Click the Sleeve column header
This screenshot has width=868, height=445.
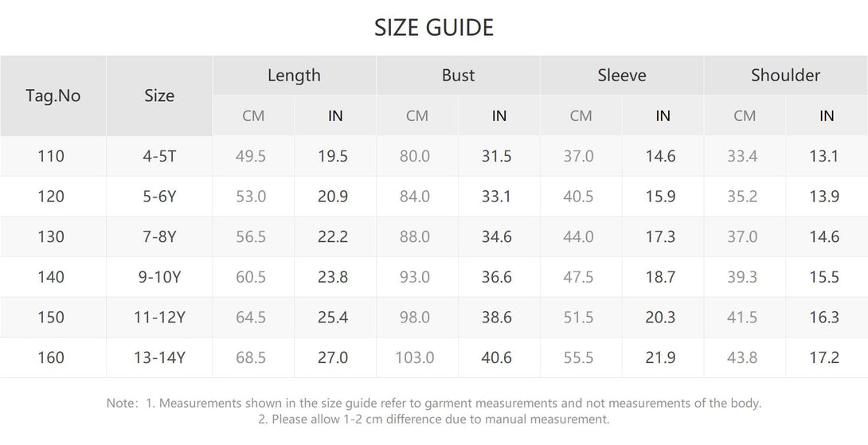622,76
